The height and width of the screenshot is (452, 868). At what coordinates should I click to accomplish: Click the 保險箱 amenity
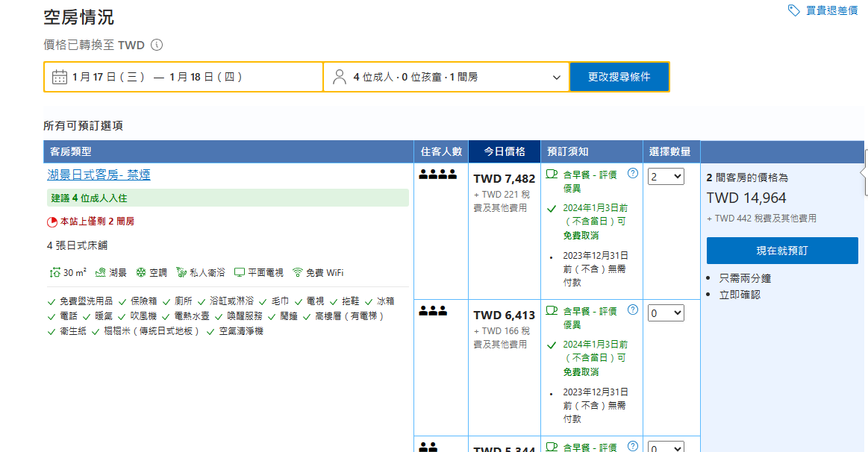pos(144,301)
